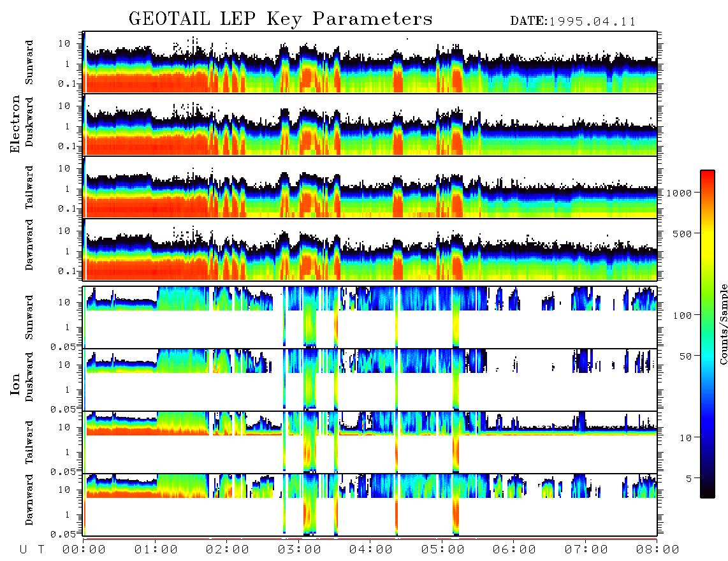Viewport: 728px width, 561px height.
Task: Select the DATE:1995.04.11 label
Action: tap(573, 22)
